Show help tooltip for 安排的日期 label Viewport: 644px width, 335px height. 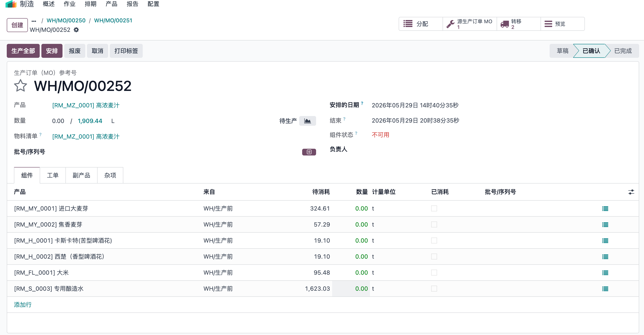362,103
